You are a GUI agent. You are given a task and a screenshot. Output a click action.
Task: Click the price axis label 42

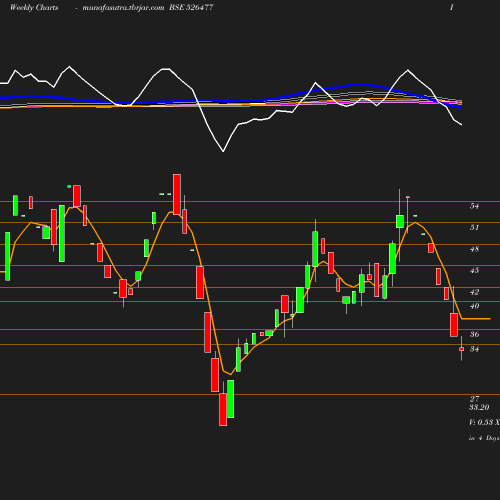pyautogui.click(x=474, y=292)
